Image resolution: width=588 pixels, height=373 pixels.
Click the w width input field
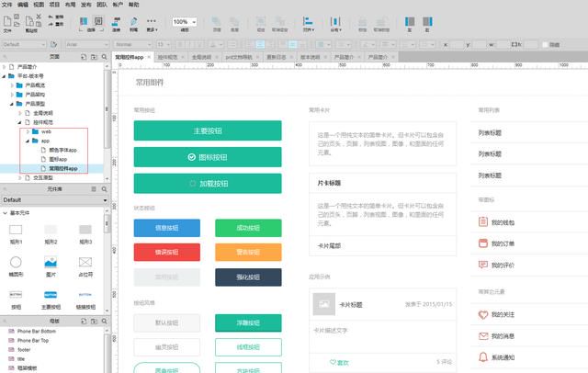[x=503, y=45]
